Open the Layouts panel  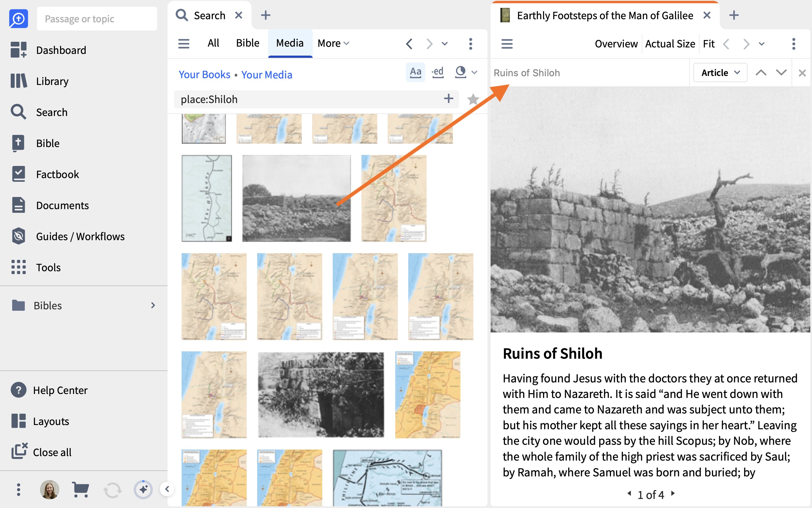pos(40,421)
